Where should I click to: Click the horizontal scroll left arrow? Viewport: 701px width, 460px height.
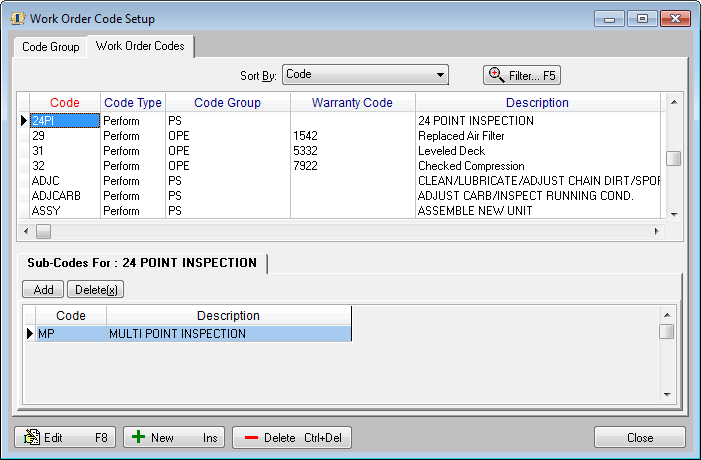(26, 231)
